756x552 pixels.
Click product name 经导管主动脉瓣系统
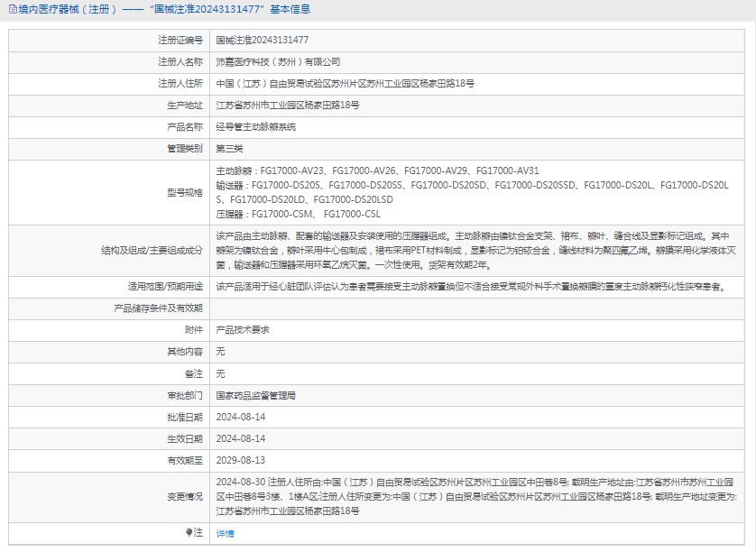(x=255, y=127)
